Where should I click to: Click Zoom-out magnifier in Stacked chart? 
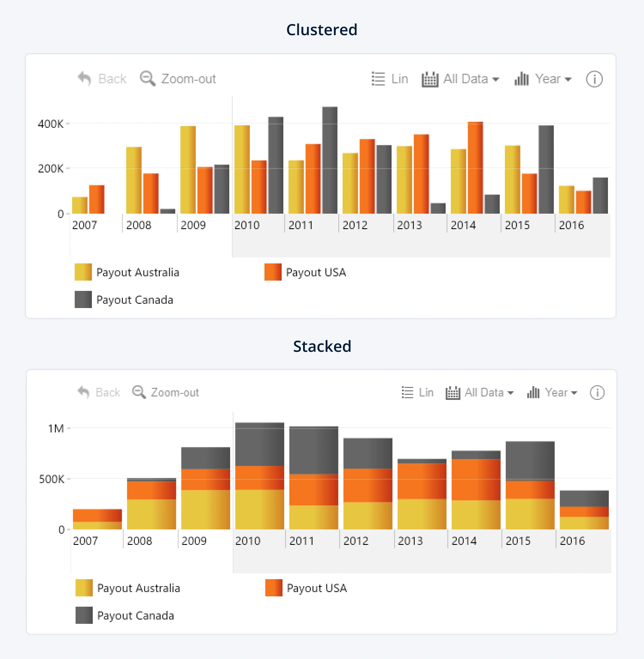(x=139, y=392)
